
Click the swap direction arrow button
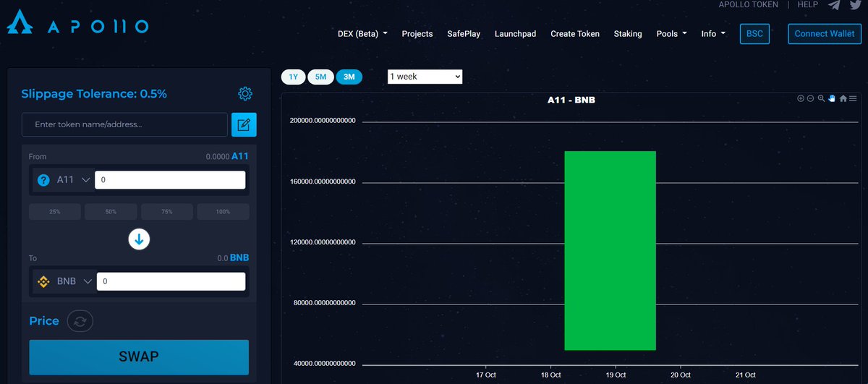[x=139, y=239]
